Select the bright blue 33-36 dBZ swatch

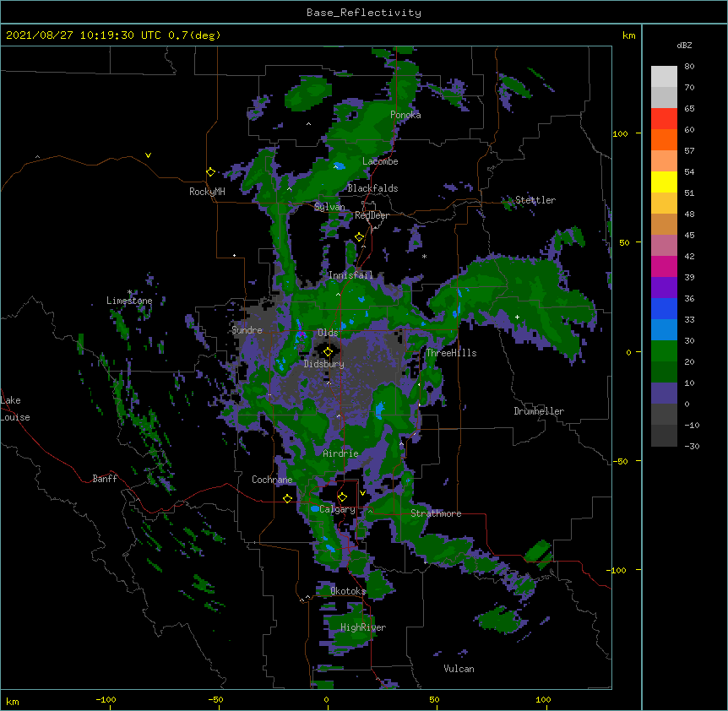[x=664, y=308]
